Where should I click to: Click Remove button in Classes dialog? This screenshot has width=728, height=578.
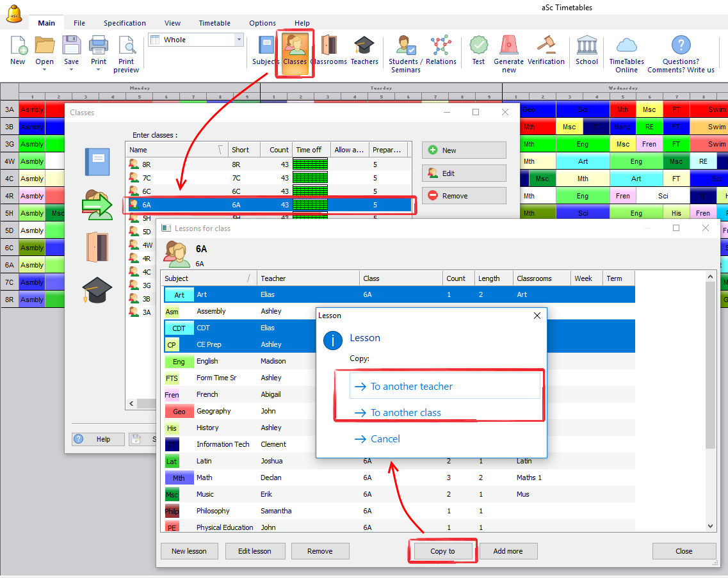464,195
